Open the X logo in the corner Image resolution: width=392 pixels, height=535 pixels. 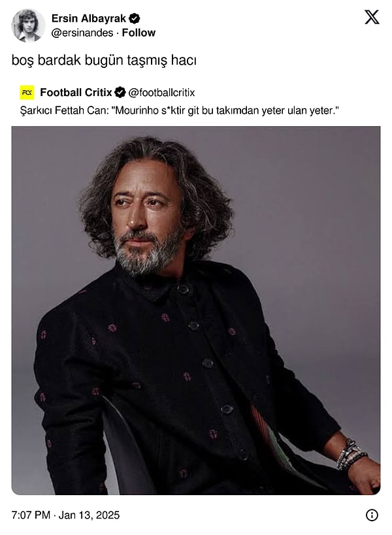pyautogui.click(x=372, y=17)
